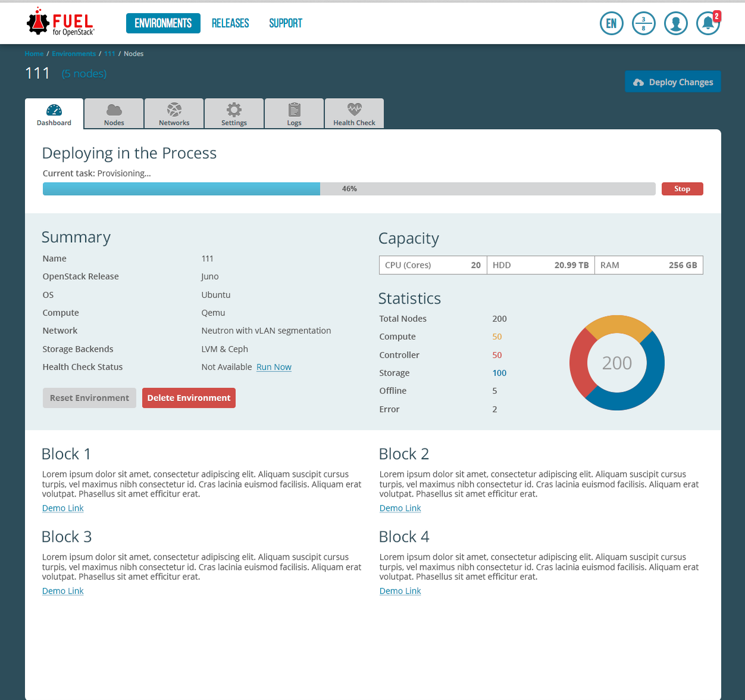Open the Releases menu item
The width and height of the screenshot is (745, 700).
pos(230,23)
